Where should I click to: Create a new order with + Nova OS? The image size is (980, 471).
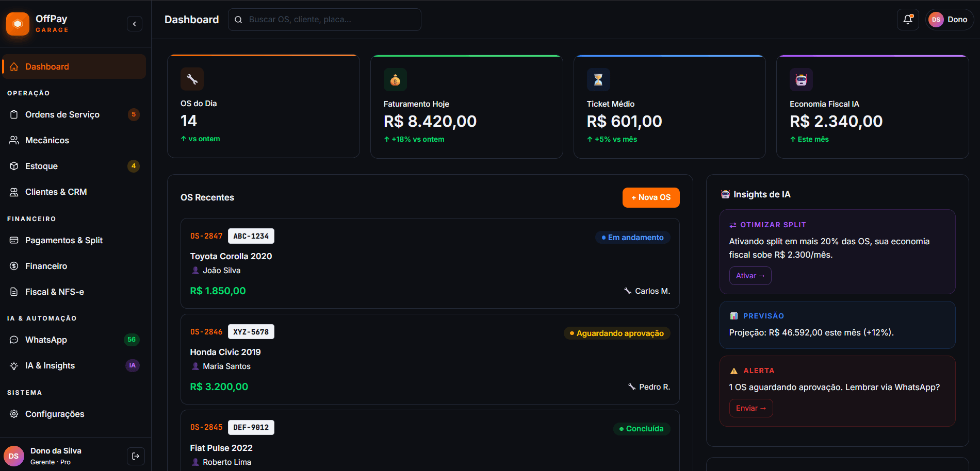click(650, 197)
